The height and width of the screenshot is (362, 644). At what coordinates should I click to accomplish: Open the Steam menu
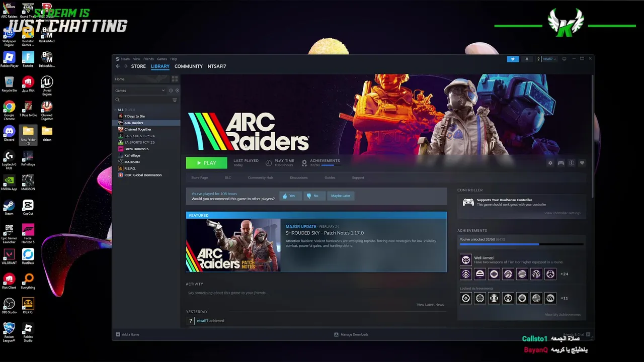(x=125, y=59)
